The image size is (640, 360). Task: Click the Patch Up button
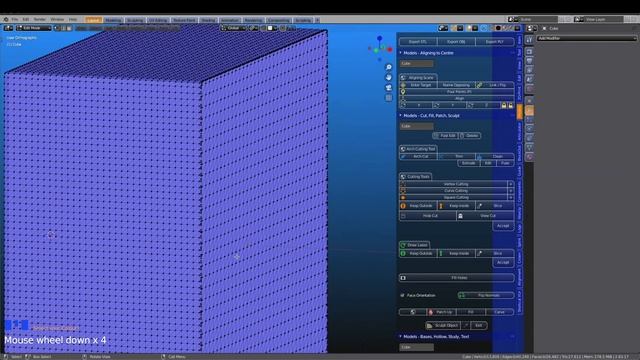coord(442,312)
